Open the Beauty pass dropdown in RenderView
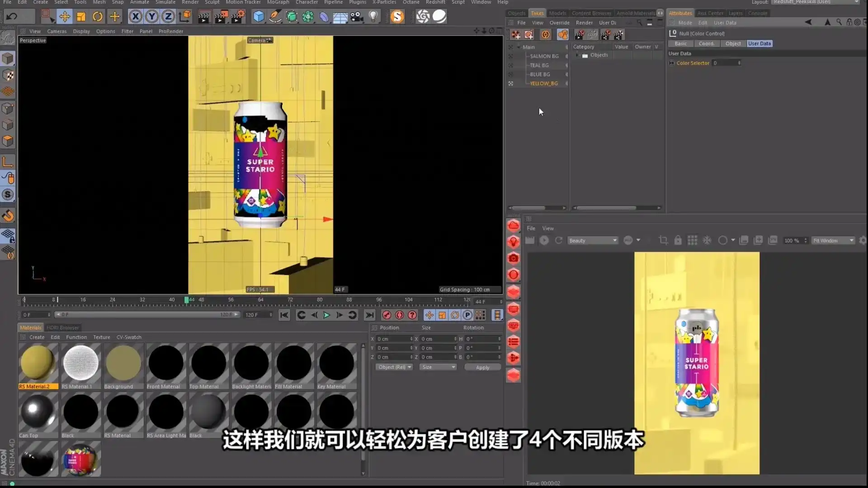This screenshot has width=868, height=488. click(592, 240)
